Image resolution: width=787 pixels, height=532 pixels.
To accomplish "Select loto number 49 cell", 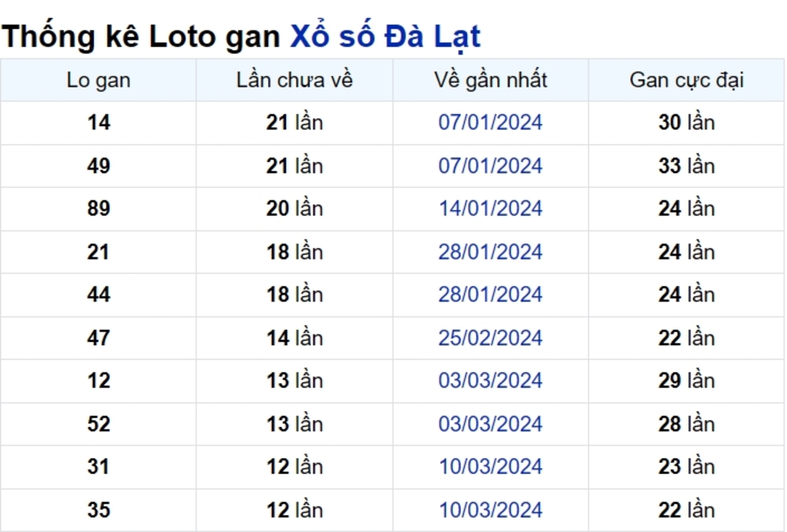I will 98,166.
